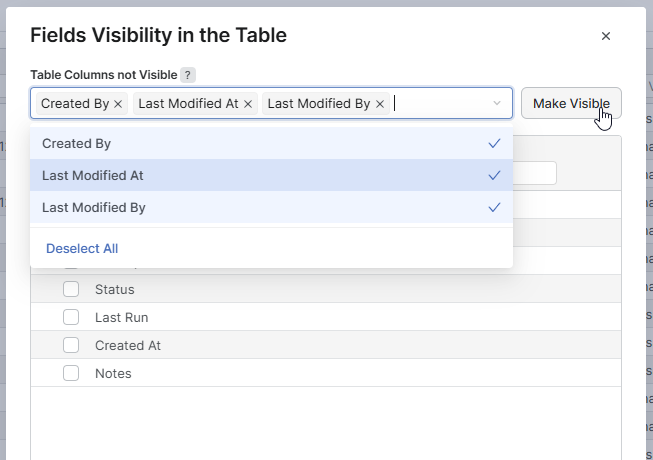653x460 pixels.
Task: Close the Fields Visibility dialog
Action: [605, 36]
